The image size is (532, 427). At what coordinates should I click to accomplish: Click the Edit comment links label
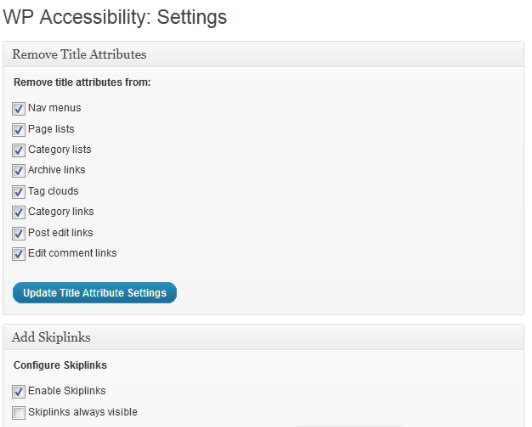click(72, 253)
